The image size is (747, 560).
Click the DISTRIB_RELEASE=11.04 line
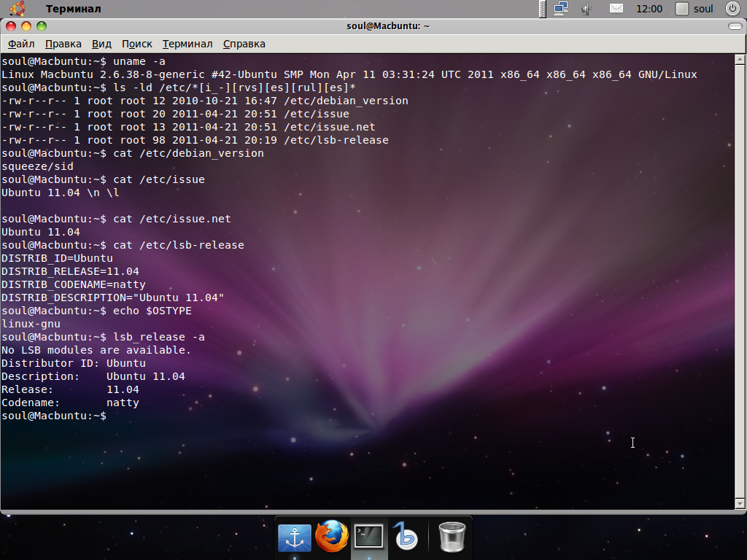click(70, 271)
